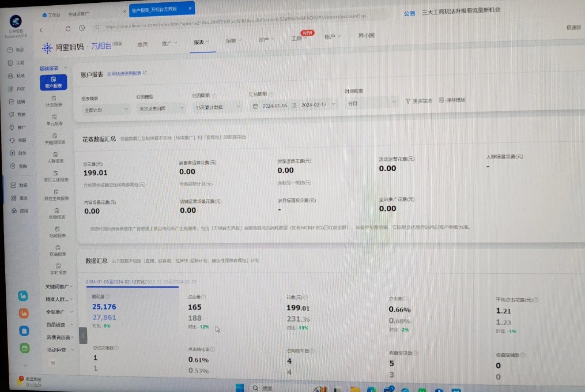Viewport: 585px width, 392px height.
Task: Open the 账户 top menu
Action: (x=332, y=36)
